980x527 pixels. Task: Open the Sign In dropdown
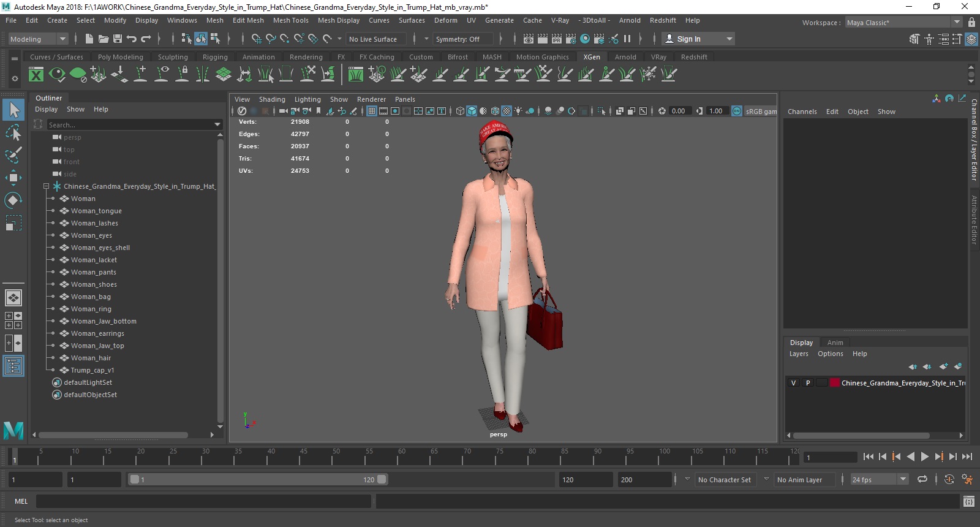pyautogui.click(x=699, y=39)
